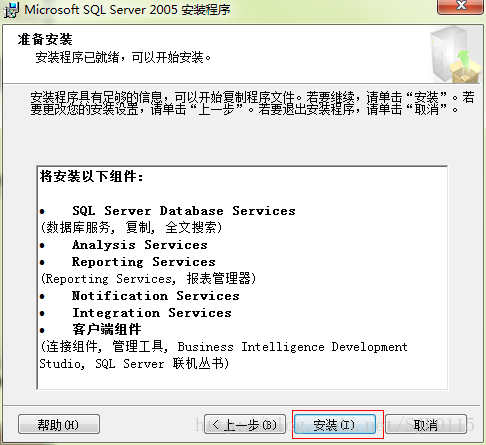Close the SQL Server 2005 setup window
This screenshot has width=486, height=445.
(x=460, y=7)
